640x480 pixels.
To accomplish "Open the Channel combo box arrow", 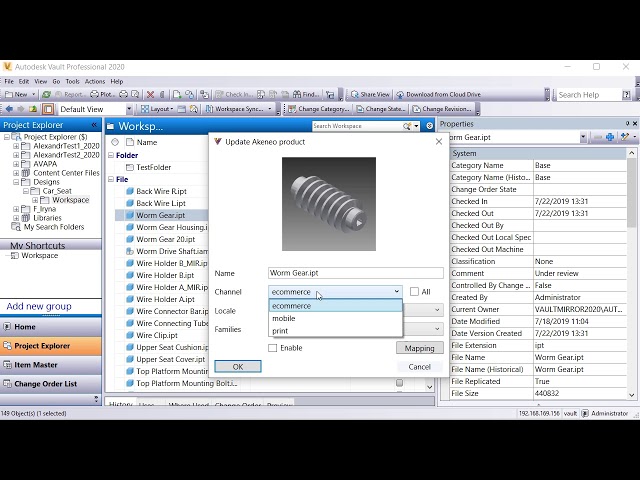I will coord(396,291).
